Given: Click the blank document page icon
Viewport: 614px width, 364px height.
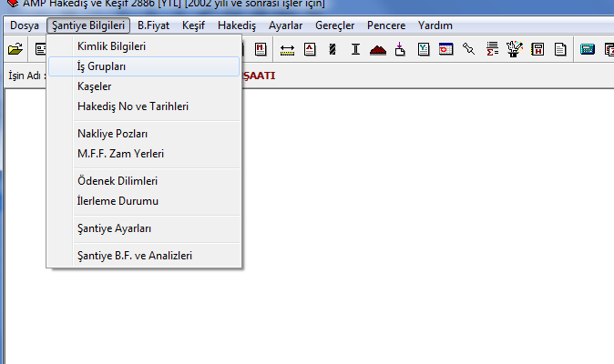Looking at the screenshot, I should pyautogui.click(x=560, y=49).
